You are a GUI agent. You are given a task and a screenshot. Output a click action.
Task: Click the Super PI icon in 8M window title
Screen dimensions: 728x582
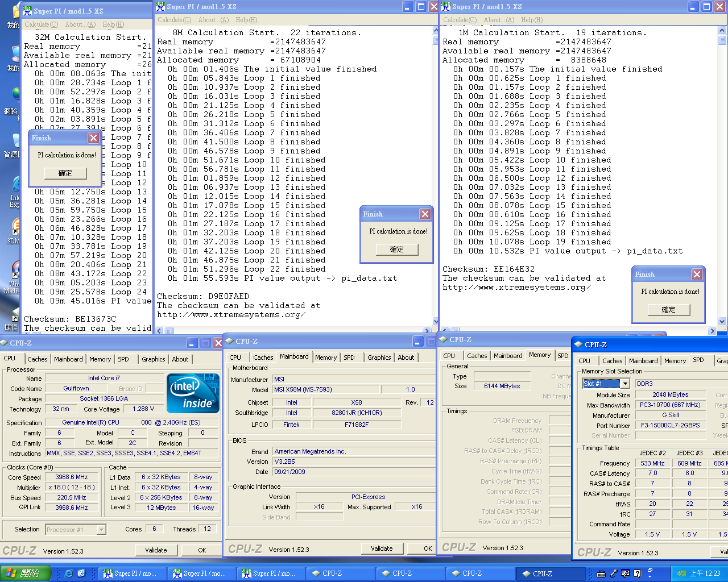pyautogui.click(x=160, y=6)
